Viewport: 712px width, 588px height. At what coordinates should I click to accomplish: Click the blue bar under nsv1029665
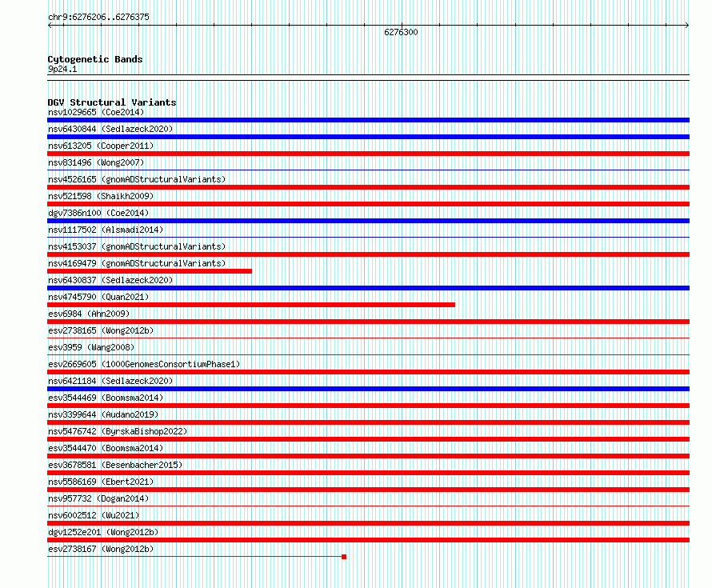click(368, 120)
